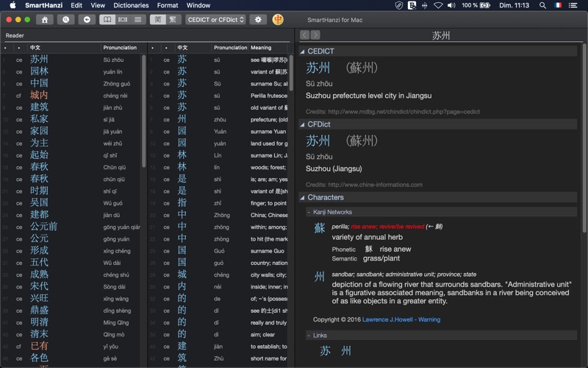Open the View menu
The image size is (588, 368).
(x=98, y=5)
